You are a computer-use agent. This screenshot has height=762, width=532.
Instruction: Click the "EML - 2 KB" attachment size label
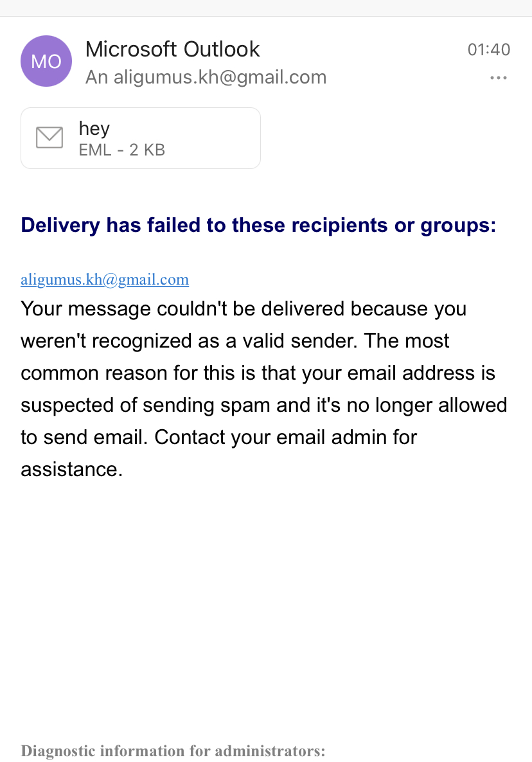click(x=122, y=150)
